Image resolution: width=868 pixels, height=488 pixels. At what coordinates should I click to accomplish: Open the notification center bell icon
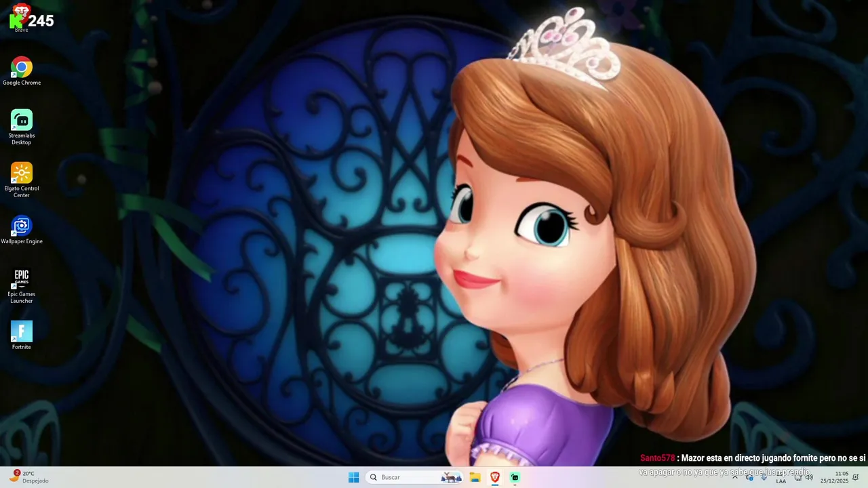(856, 477)
